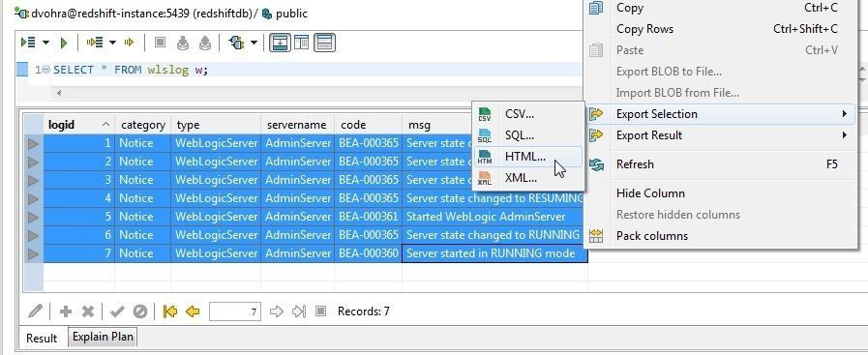
Task: Click the code column header
Action: coord(368,125)
